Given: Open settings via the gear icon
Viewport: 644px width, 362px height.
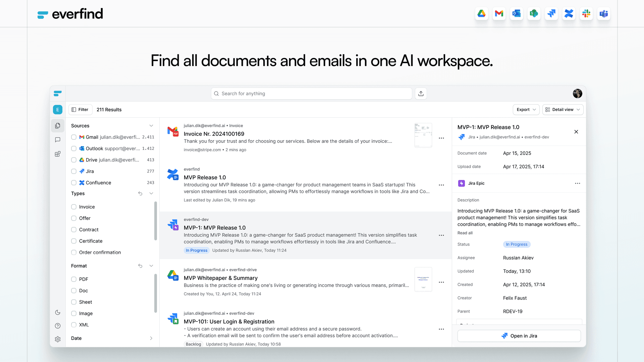Looking at the screenshot, I should tap(58, 339).
